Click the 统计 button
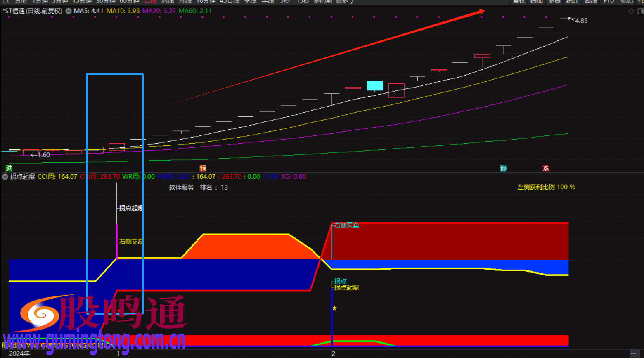 [x=572, y=2]
